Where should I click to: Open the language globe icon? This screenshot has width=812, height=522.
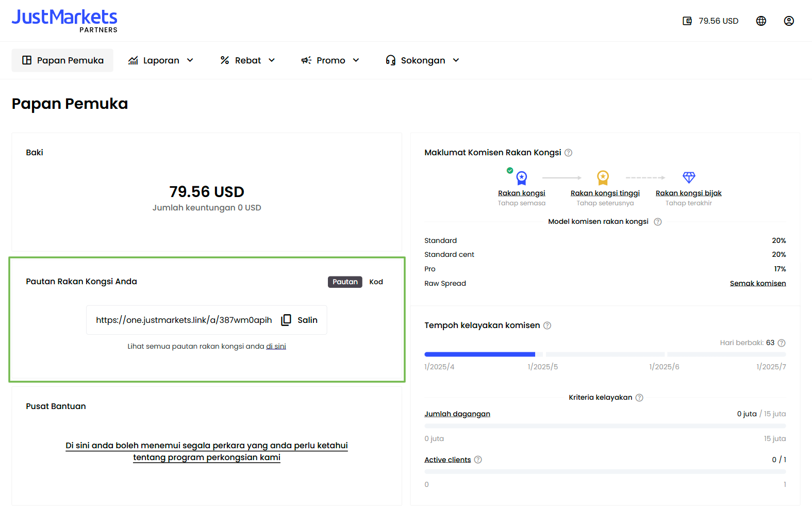[761, 21]
